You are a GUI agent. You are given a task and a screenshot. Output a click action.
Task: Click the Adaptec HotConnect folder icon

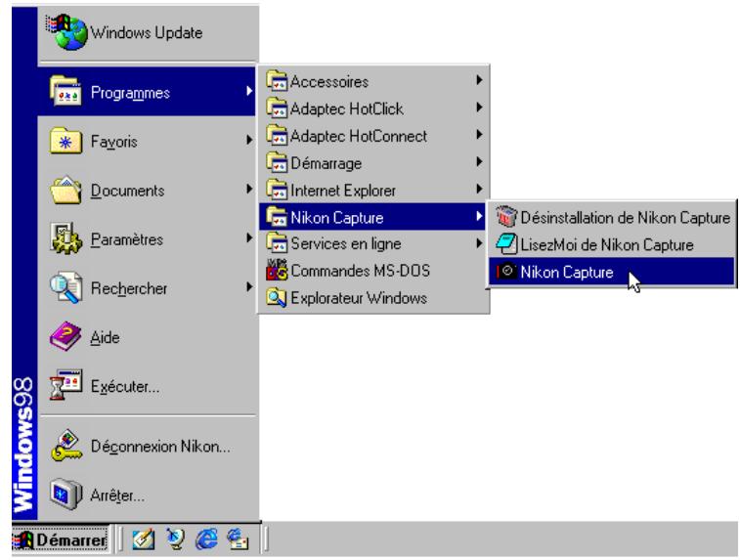click(277, 136)
